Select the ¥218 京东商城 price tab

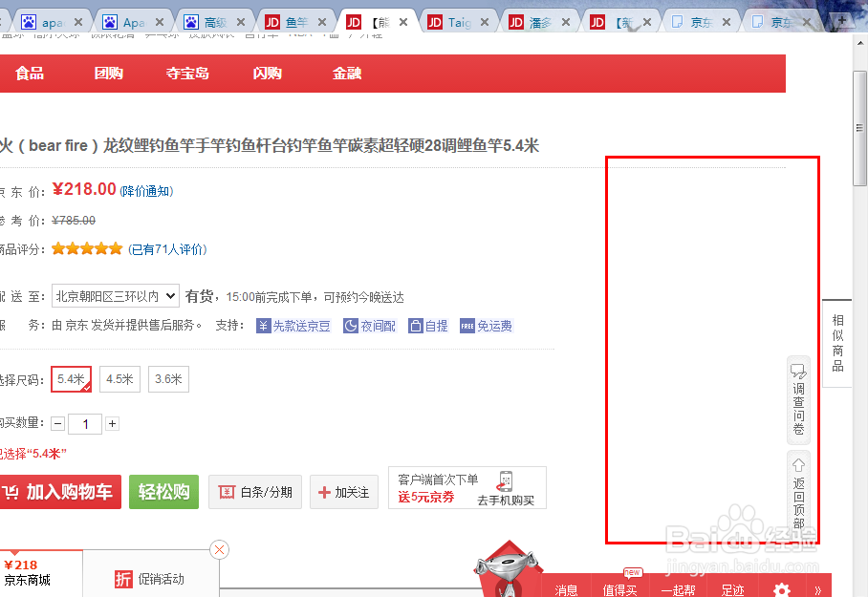(x=41, y=573)
